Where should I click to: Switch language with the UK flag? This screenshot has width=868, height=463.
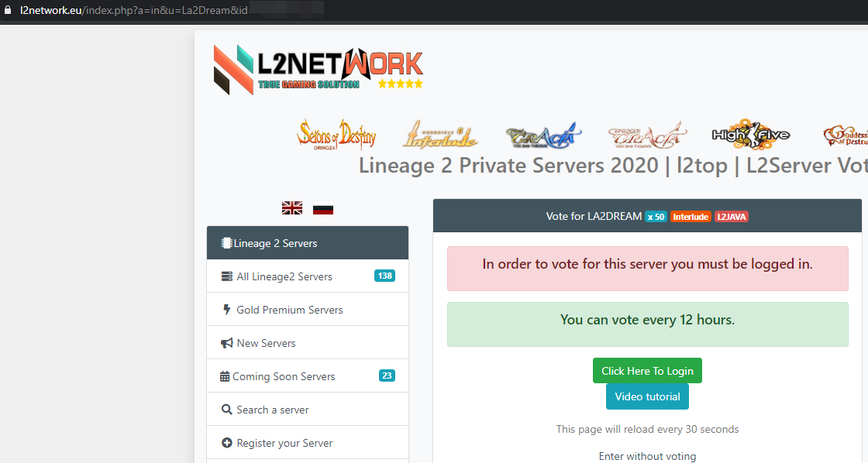click(x=292, y=207)
